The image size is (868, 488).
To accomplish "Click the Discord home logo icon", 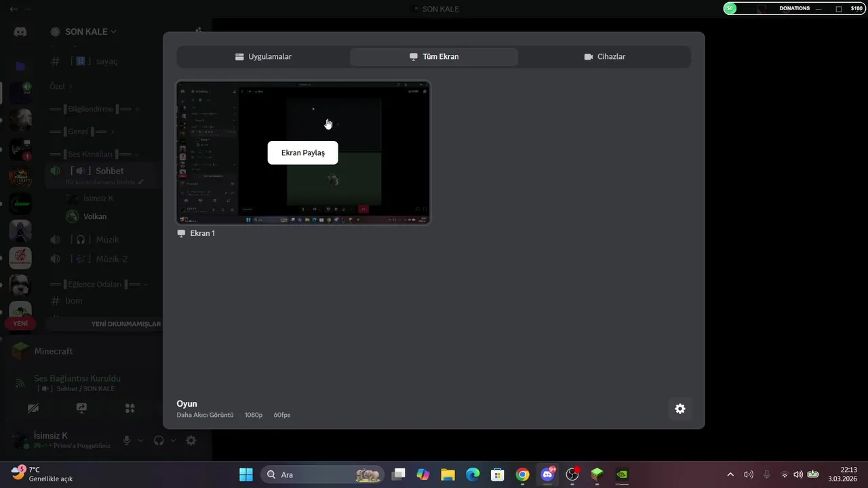I will tap(20, 32).
